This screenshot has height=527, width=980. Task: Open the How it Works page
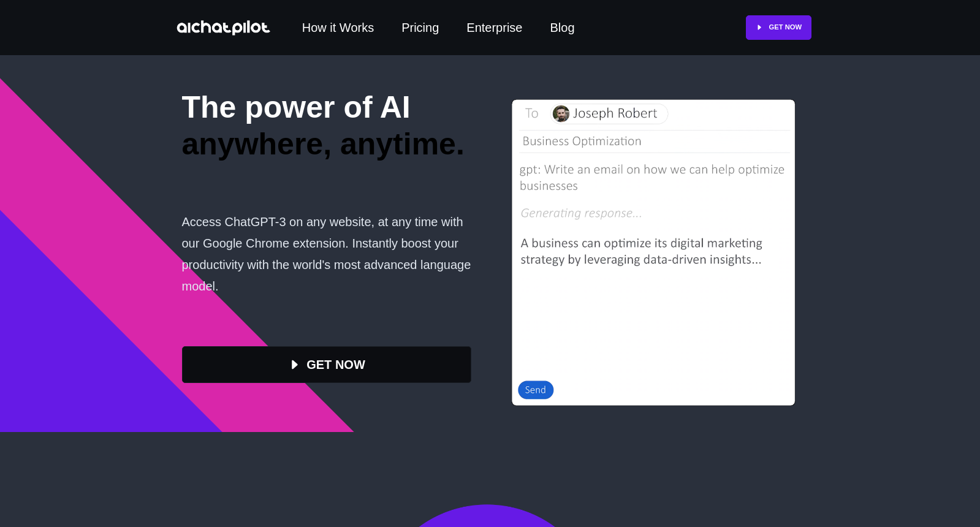pos(338,28)
